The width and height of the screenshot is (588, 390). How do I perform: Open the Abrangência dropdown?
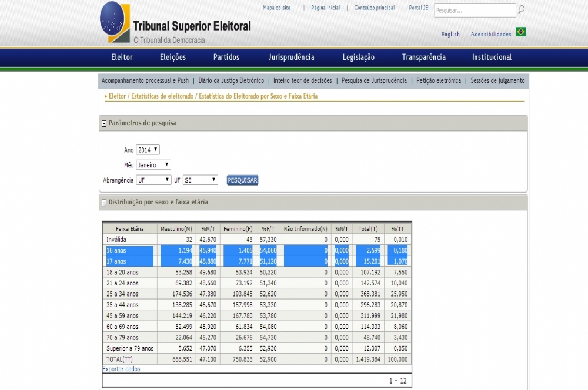(153, 180)
